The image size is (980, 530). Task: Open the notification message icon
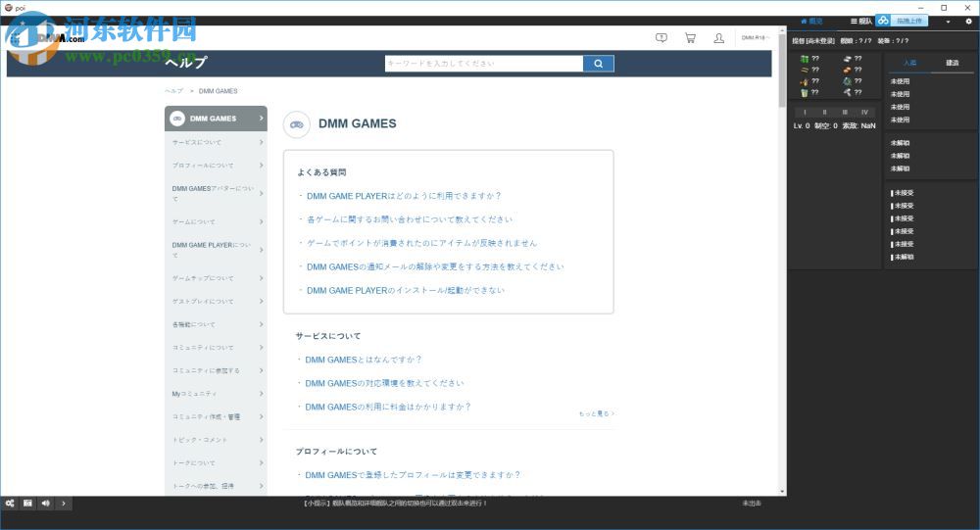coord(661,38)
